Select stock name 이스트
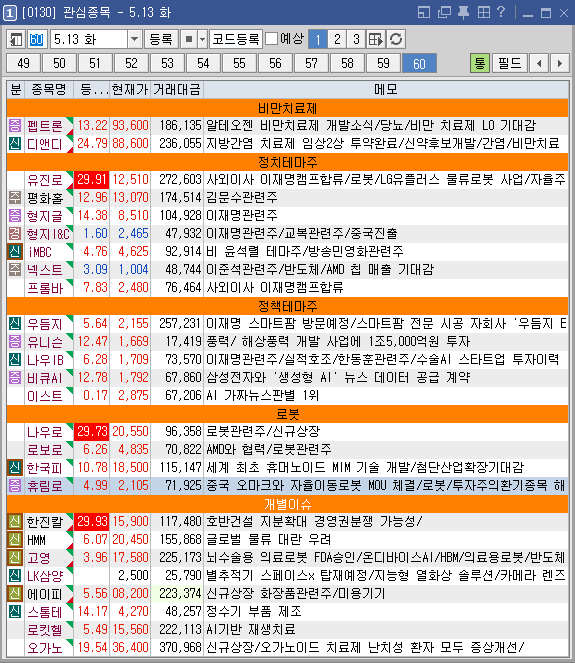Screen dimensions: 575x663 (x=45, y=396)
